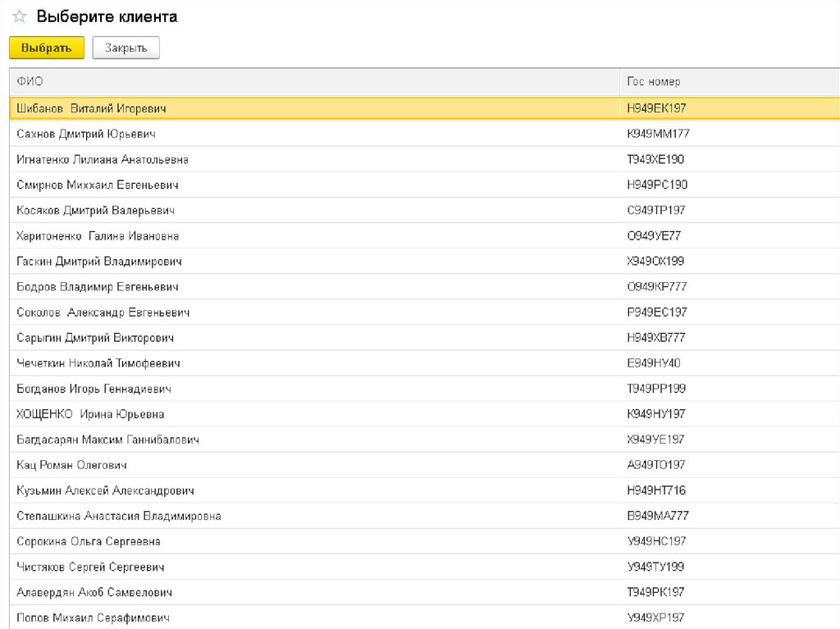
Task: Select client Шибанов Виталий Игоревич
Action: pyautogui.click(x=92, y=108)
